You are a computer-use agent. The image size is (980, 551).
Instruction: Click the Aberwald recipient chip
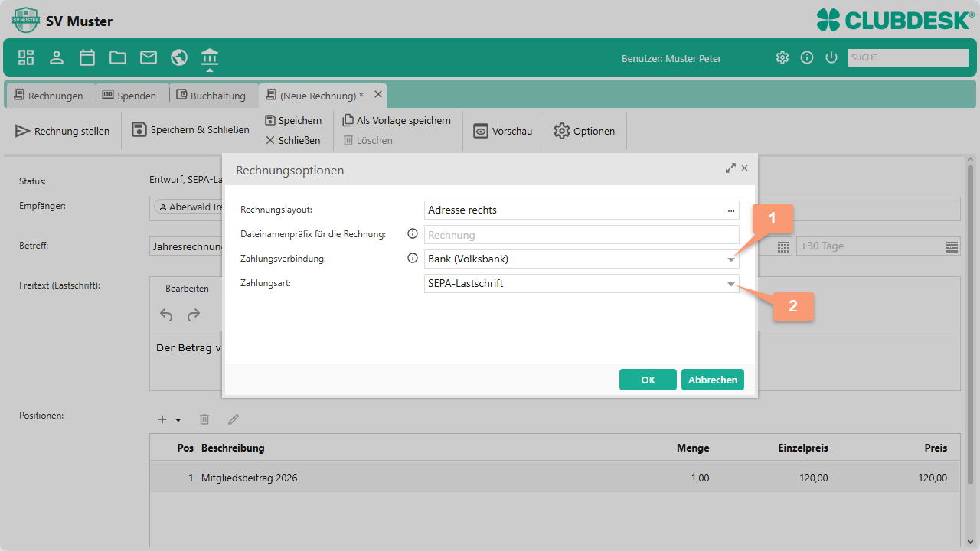click(x=189, y=207)
